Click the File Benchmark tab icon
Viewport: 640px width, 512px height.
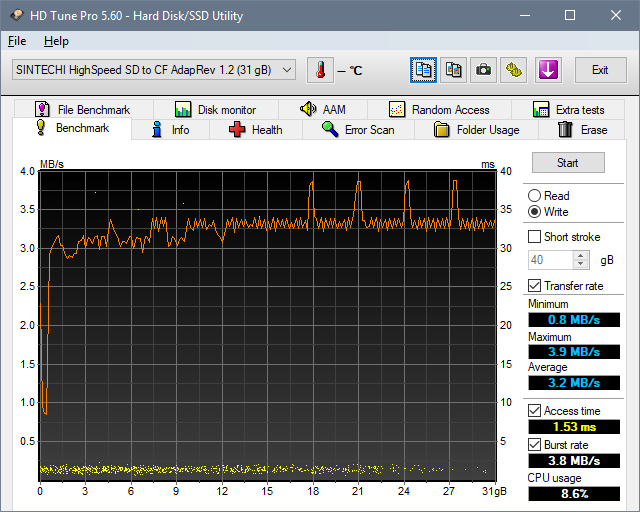42,109
